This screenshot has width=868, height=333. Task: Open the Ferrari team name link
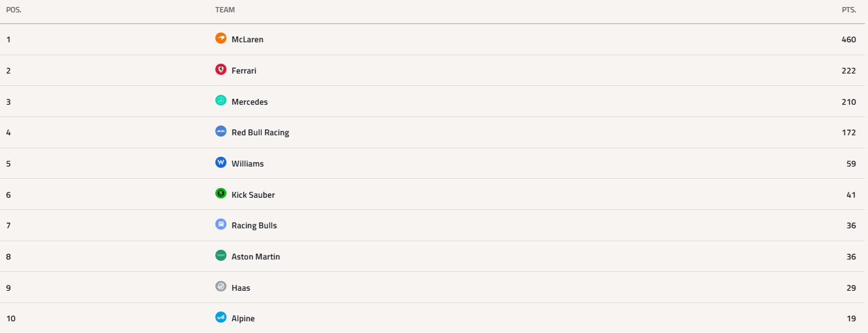pos(244,71)
